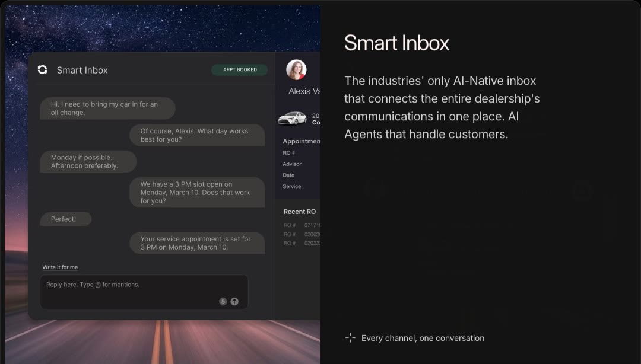Open recent RO starting with 0717
This screenshot has width=641, height=364.
[302, 225]
